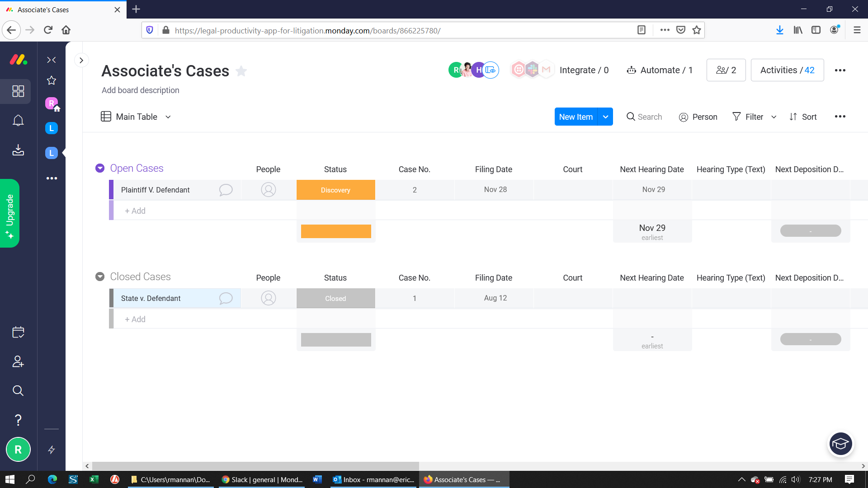Open My Week calendar icon
The width and height of the screenshot is (868, 488).
18,332
